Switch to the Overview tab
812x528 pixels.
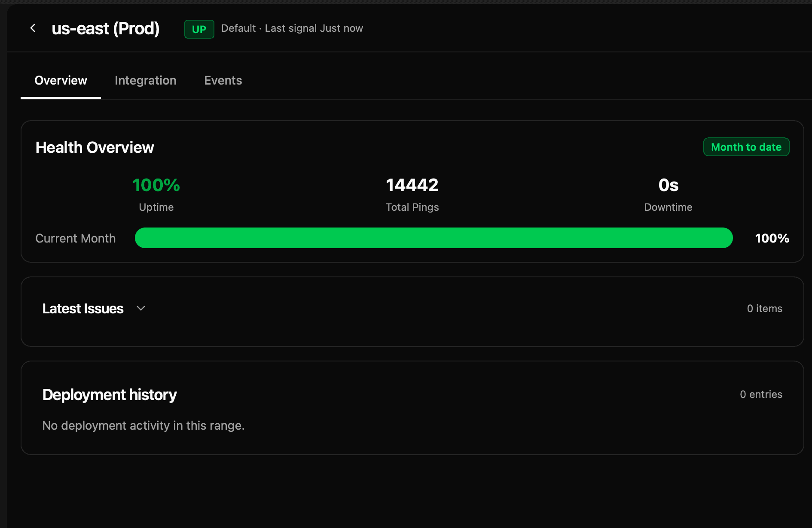coord(61,81)
